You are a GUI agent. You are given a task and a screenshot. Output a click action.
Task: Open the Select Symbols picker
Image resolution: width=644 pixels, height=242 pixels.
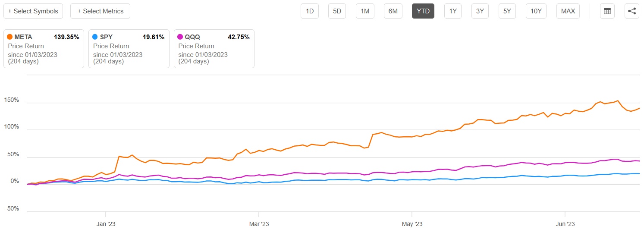click(x=33, y=11)
